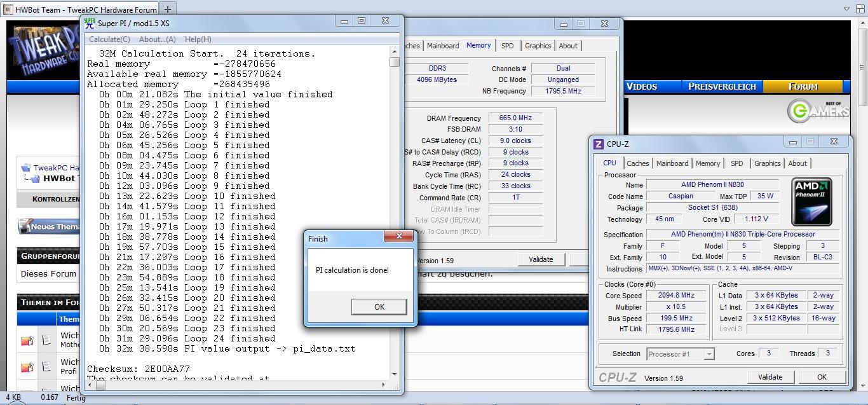The height and width of the screenshot is (405, 868).
Task: Click first thread document icon
Action: [46, 341]
